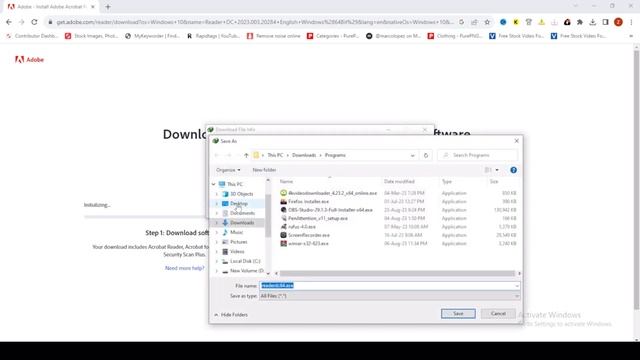Expand the Local Disk (C:) node chevron
The image size is (640, 360).
217,261
